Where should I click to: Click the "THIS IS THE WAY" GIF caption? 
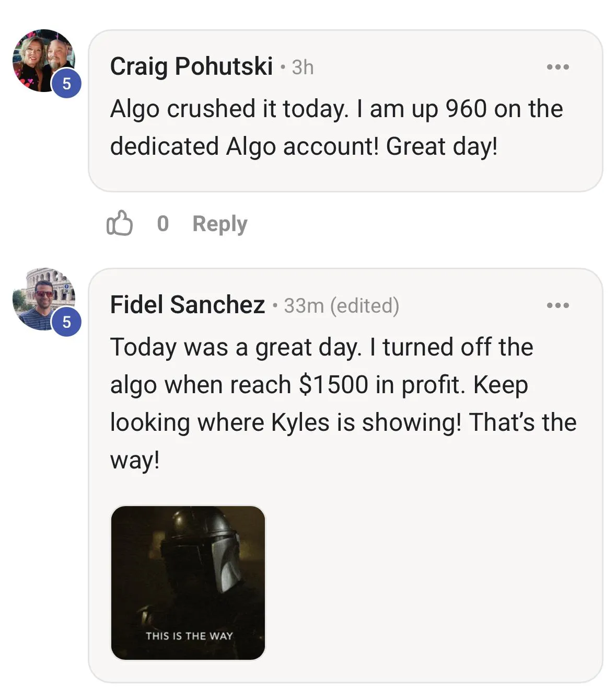[189, 636]
